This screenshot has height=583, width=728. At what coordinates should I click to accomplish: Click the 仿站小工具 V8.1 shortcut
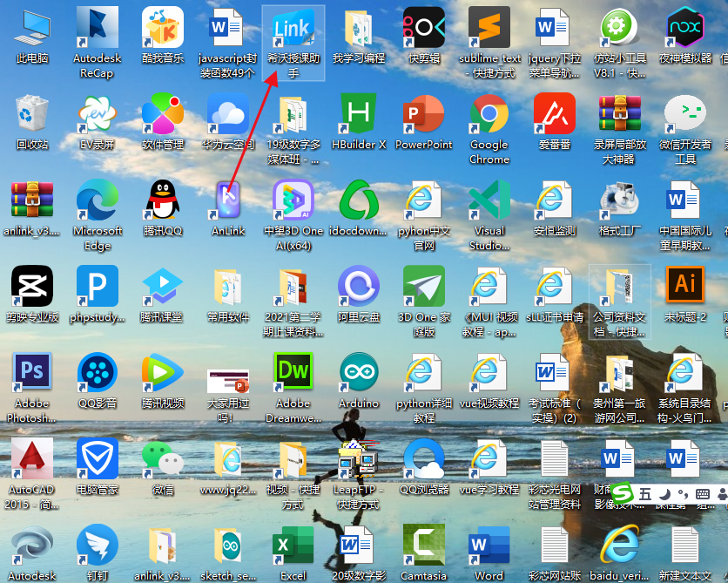click(x=619, y=29)
